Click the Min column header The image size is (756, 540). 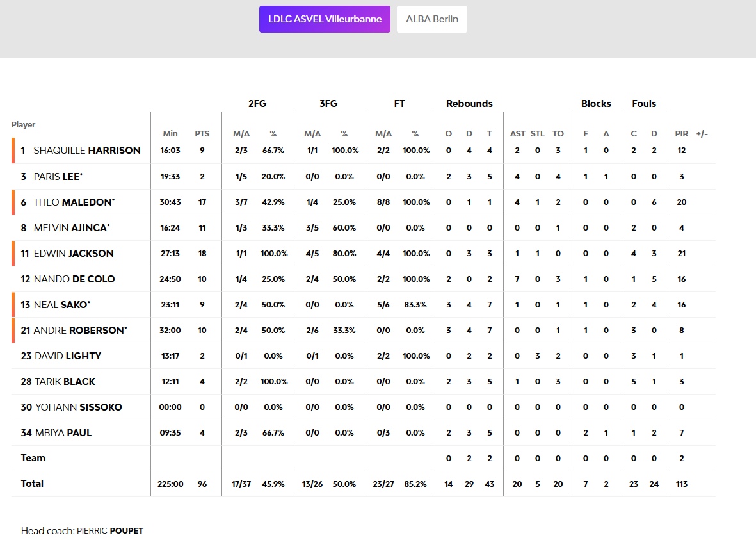170,134
